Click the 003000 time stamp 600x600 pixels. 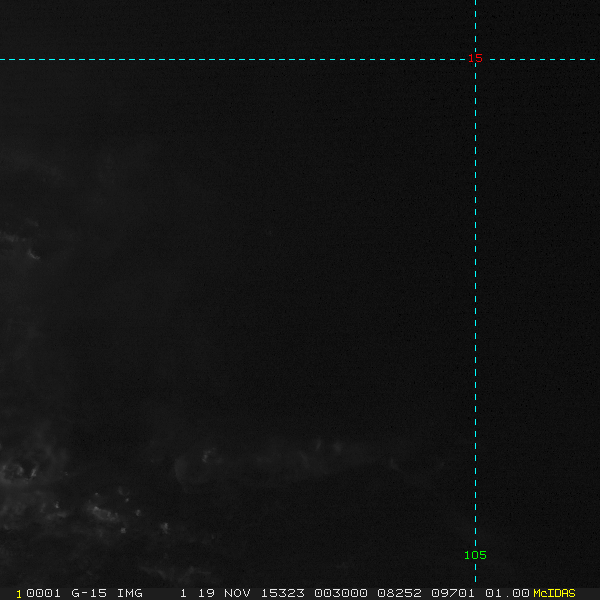[x=341, y=593]
